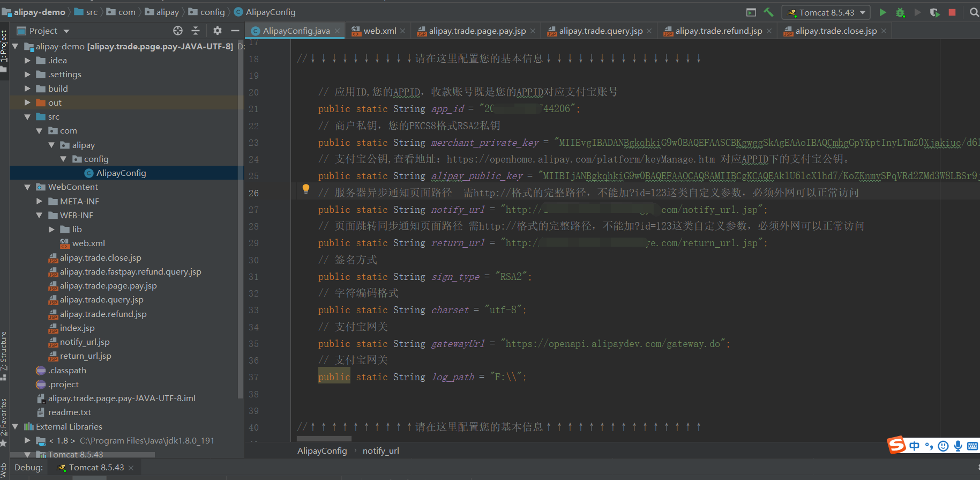Click the Sogou emoji smiley icon
This screenshot has width=980, height=480.
(944, 446)
